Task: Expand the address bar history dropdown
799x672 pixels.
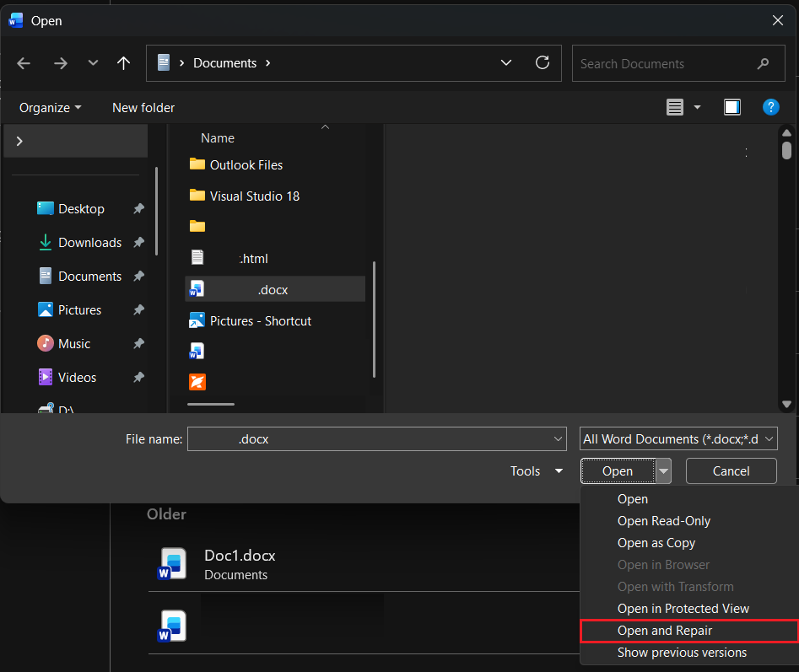Action: click(x=506, y=62)
